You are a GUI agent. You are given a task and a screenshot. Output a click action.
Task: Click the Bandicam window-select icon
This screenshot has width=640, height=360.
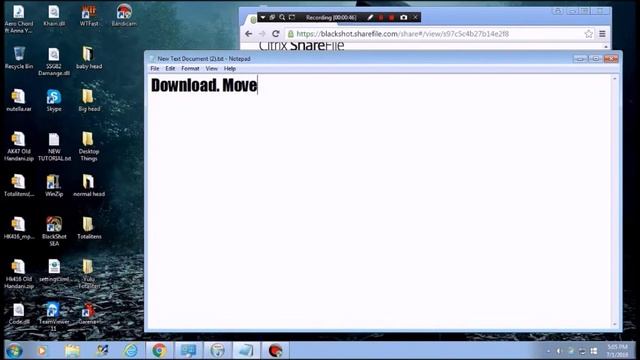point(272,18)
